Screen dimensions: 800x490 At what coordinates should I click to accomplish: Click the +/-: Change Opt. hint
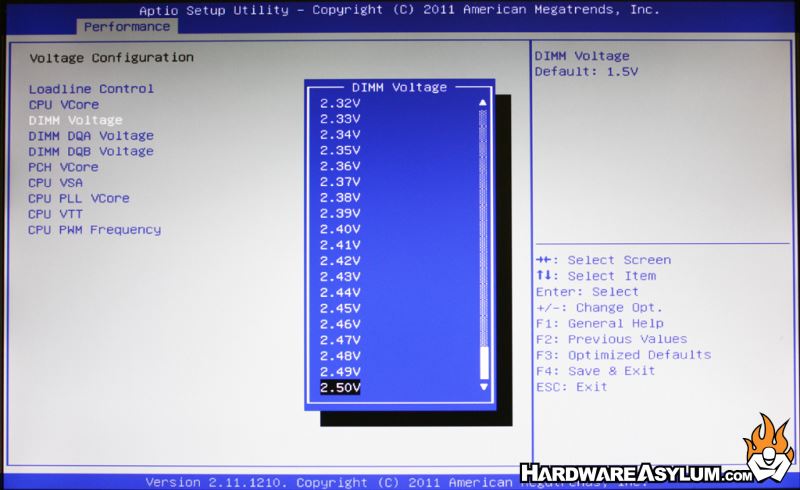click(x=599, y=308)
